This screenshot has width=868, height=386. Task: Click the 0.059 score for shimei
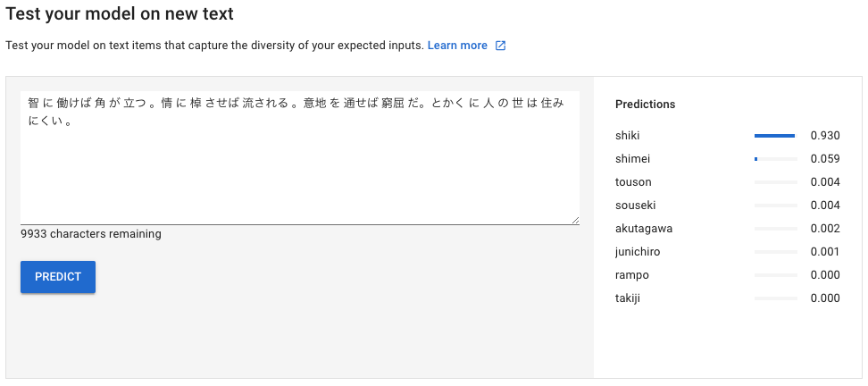click(x=825, y=159)
